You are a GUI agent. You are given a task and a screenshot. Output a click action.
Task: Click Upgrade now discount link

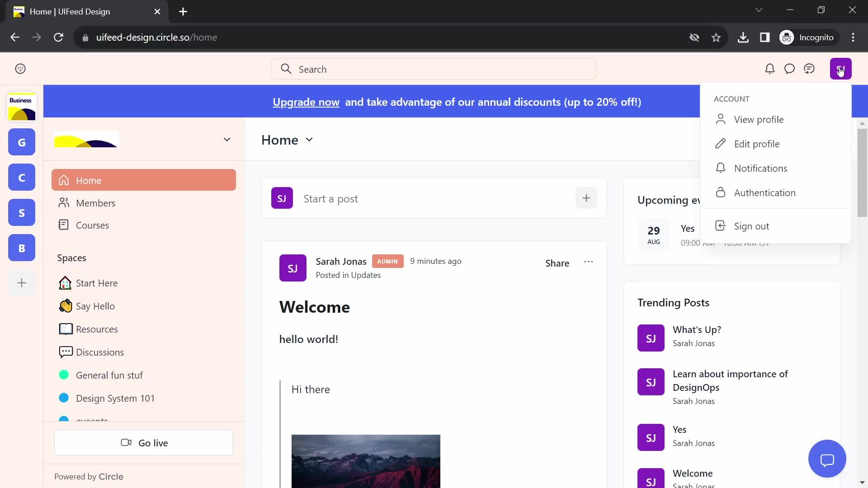[306, 101]
